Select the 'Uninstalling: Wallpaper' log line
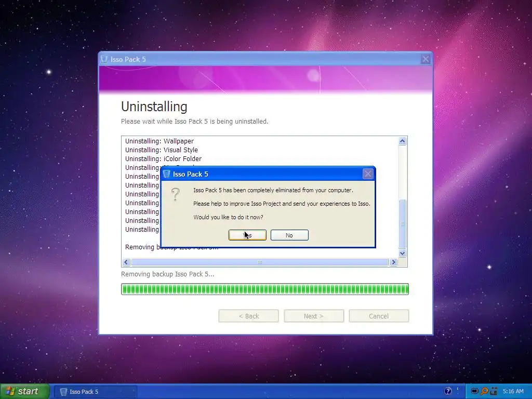 (x=159, y=141)
